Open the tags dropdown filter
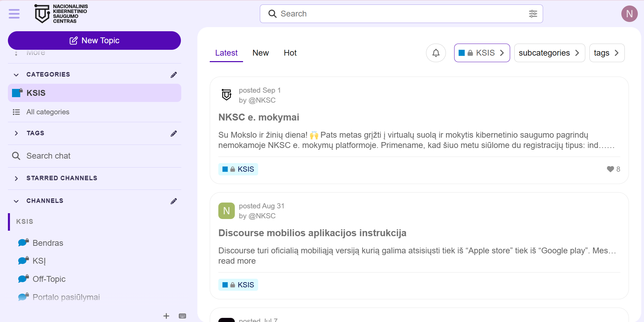 tap(607, 53)
